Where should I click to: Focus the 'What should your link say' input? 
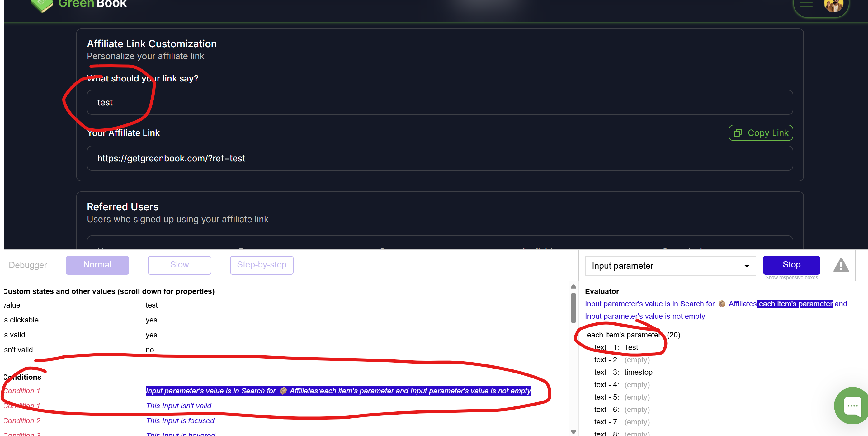[x=440, y=102]
